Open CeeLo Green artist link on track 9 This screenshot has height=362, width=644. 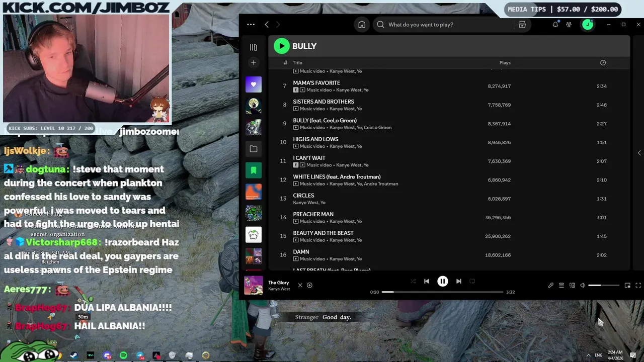[x=377, y=128]
